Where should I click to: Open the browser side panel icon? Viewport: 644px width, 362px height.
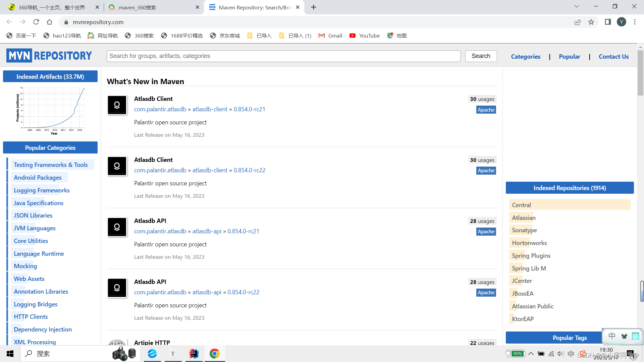[x=607, y=22]
